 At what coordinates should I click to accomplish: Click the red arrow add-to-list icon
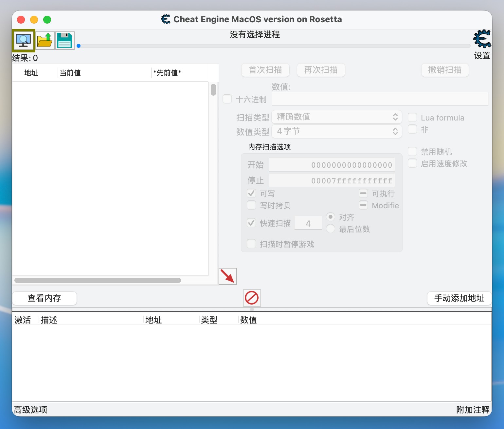point(227,276)
